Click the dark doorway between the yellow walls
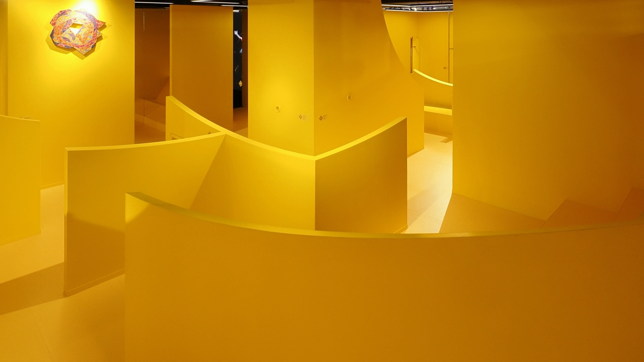Image resolution: width=644 pixels, height=362 pixels. click(238, 59)
